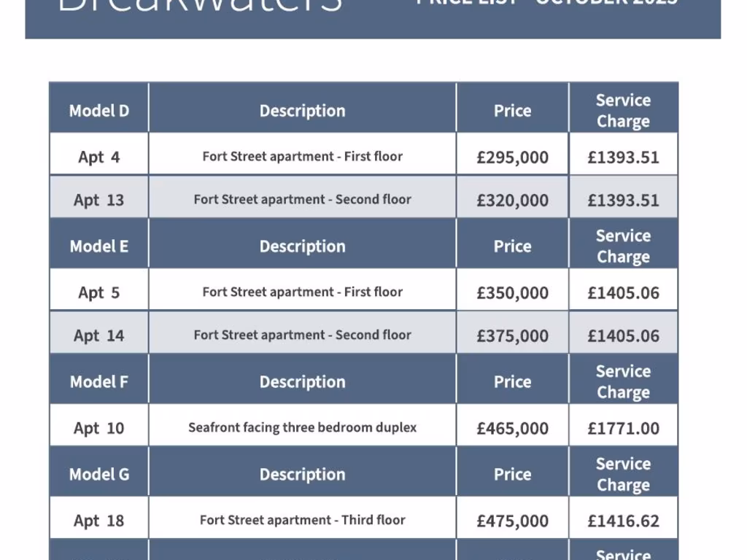Image resolution: width=747 pixels, height=560 pixels.
Task: Click the £320,000 price
Action: 512,200
